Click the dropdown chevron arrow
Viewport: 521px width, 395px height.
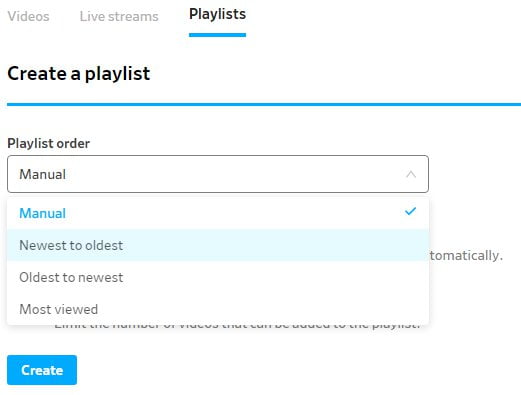(411, 174)
